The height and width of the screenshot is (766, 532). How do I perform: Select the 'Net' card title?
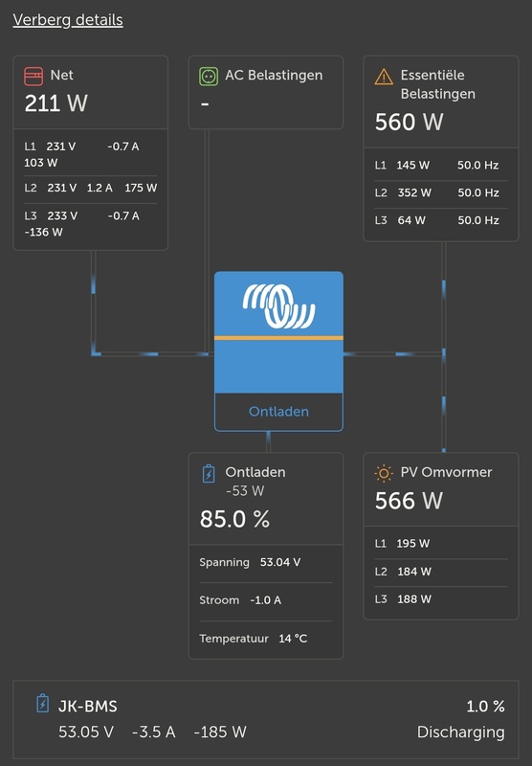tap(61, 76)
